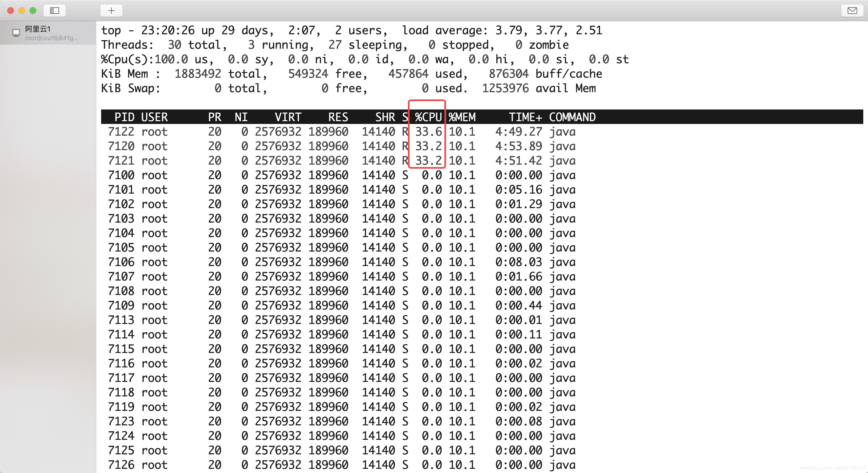Screen dimensions: 868x473
Task: Click the %CPU column header
Action: coord(428,117)
